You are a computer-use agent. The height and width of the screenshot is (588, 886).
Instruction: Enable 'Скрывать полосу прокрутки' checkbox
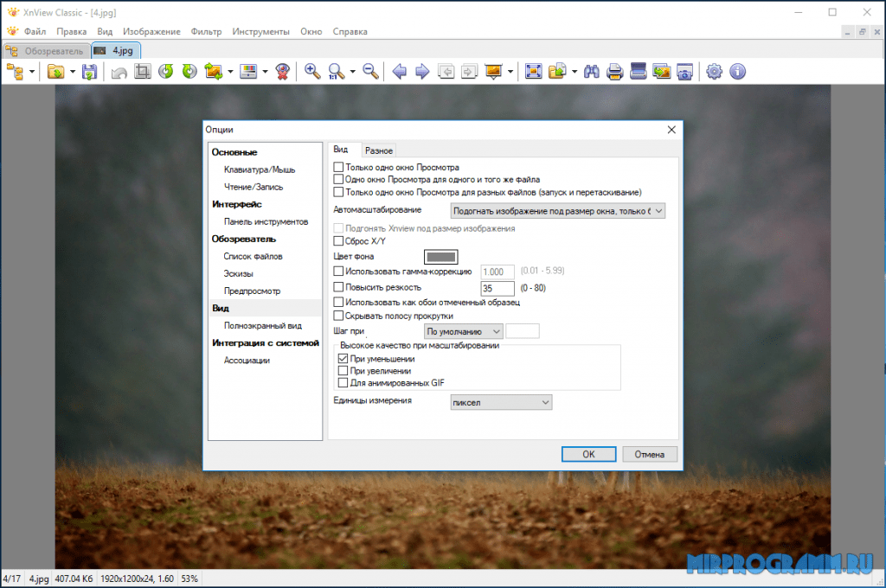pos(338,316)
